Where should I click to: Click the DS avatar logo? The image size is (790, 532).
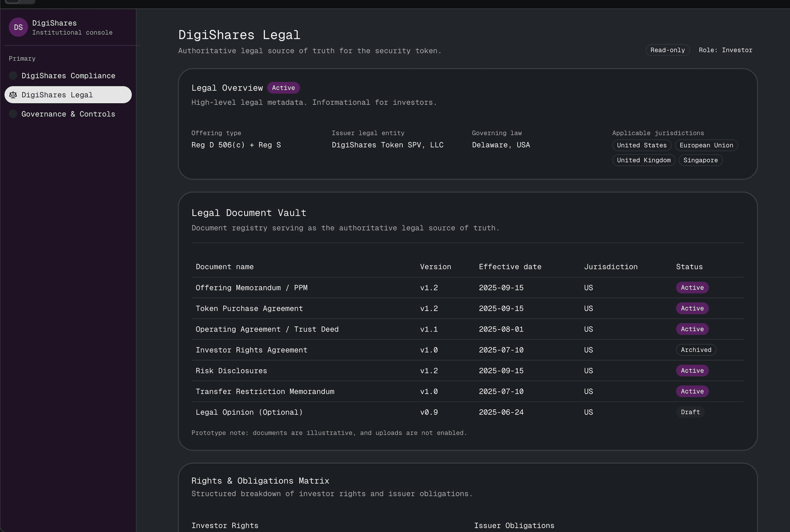pos(18,27)
